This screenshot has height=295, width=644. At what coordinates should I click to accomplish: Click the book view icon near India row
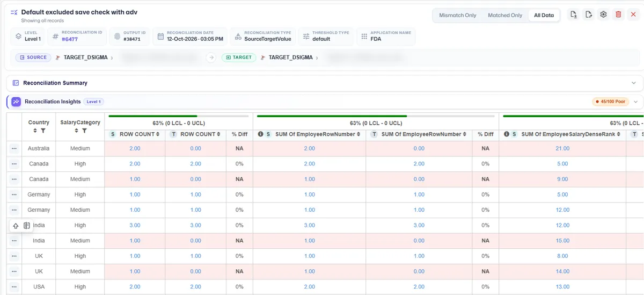(27, 226)
